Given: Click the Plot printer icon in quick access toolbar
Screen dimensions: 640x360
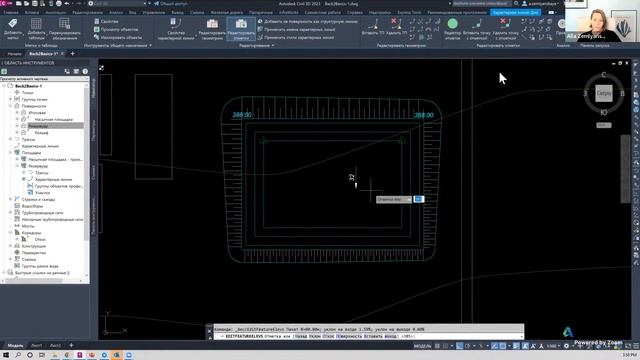Looking at the screenshot, I should point(59,4).
